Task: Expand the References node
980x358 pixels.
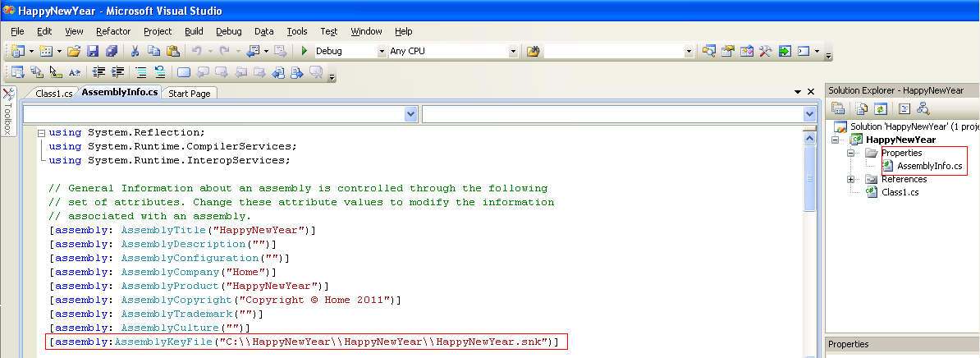Action: pyautogui.click(x=850, y=179)
